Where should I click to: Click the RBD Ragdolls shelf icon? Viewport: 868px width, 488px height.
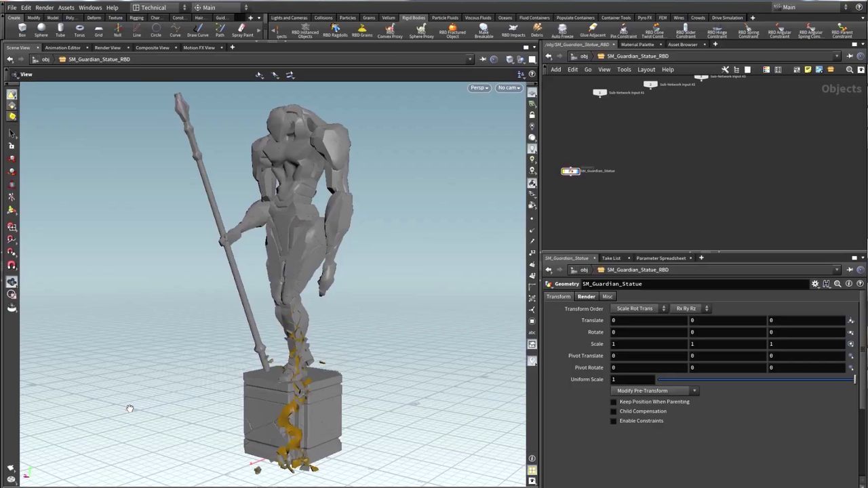(x=335, y=30)
